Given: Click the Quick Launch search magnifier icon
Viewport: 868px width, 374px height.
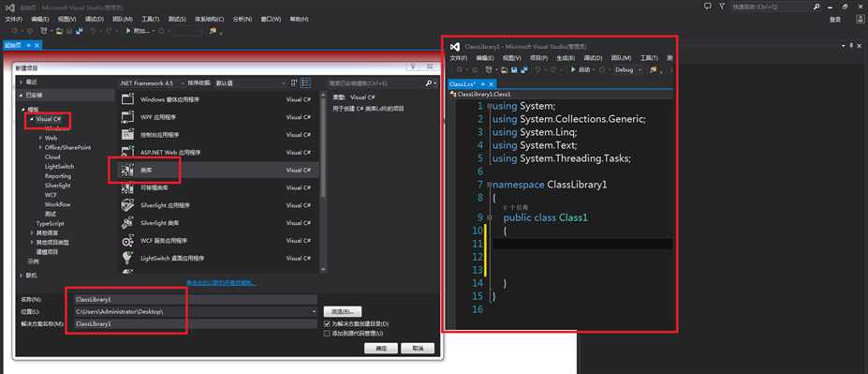Looking at the screenshot, I should coord(817,7).
